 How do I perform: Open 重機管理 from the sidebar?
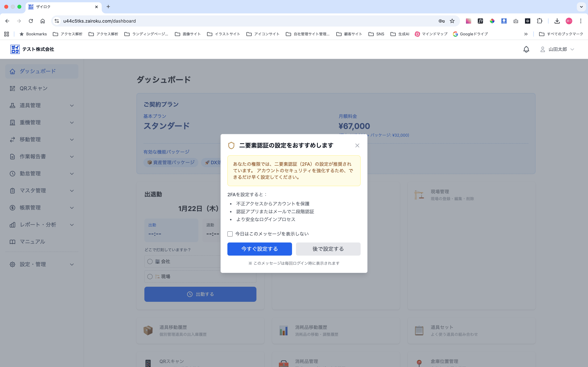click(30, 122)
